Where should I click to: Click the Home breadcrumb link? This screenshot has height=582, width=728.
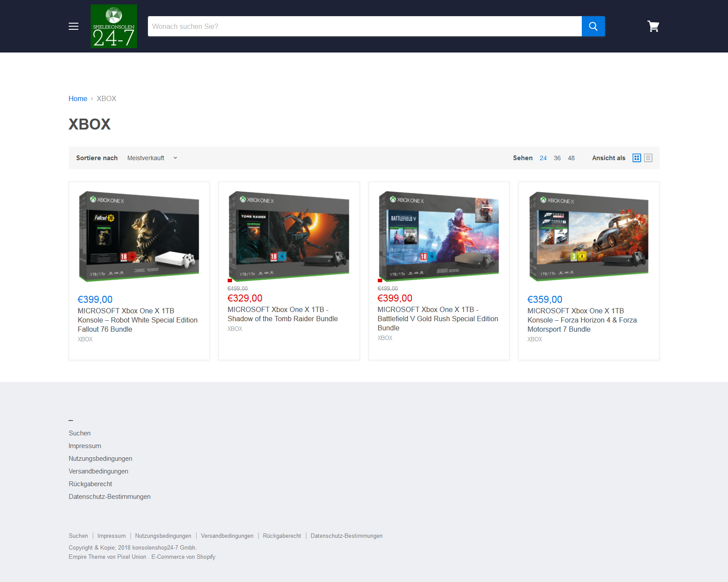click(x=78, y=98)
